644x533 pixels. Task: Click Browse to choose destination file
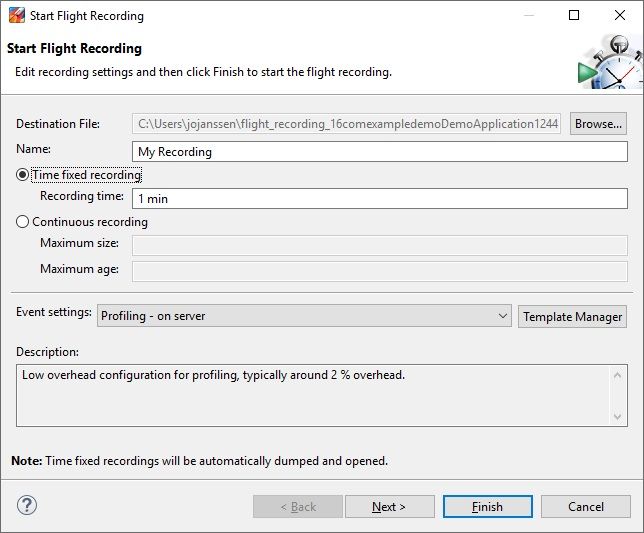click(x=598, y=124)
